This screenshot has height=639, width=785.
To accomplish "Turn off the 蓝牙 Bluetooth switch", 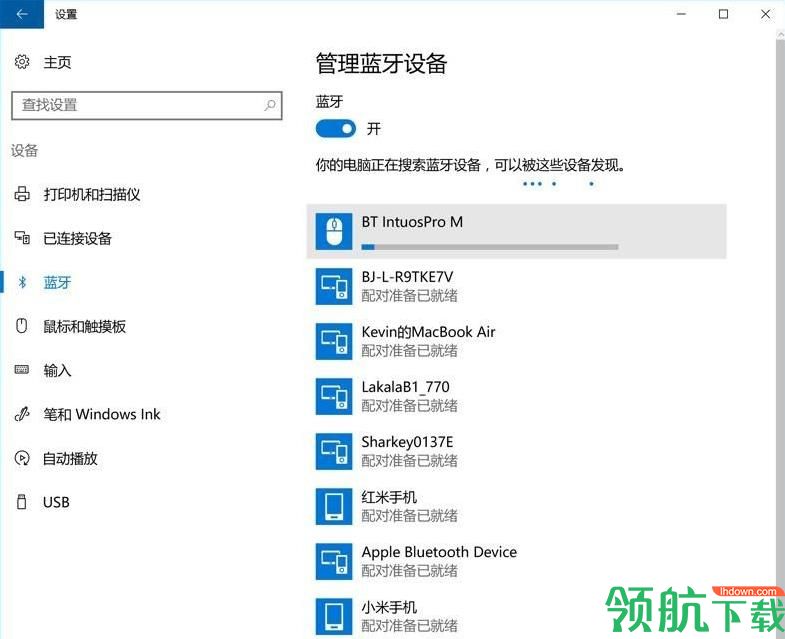I will (x=335, y=129).
